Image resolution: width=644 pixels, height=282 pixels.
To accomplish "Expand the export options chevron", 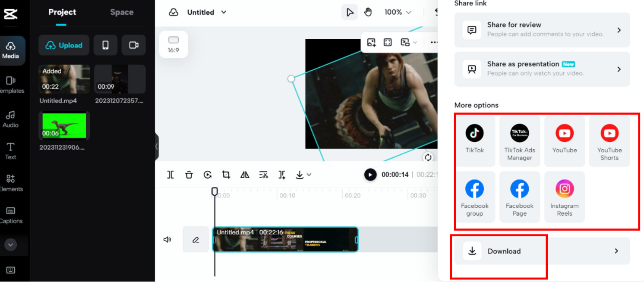I will pos(309,175).
